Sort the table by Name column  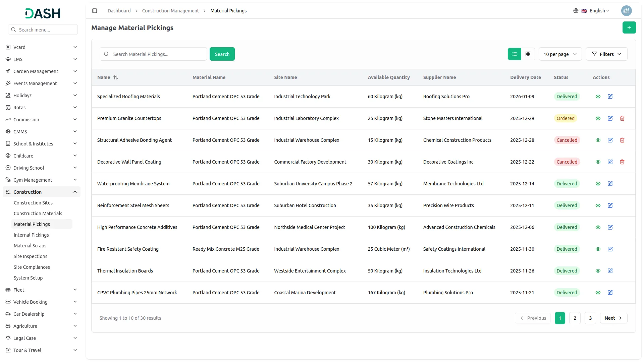pos(115,77)
